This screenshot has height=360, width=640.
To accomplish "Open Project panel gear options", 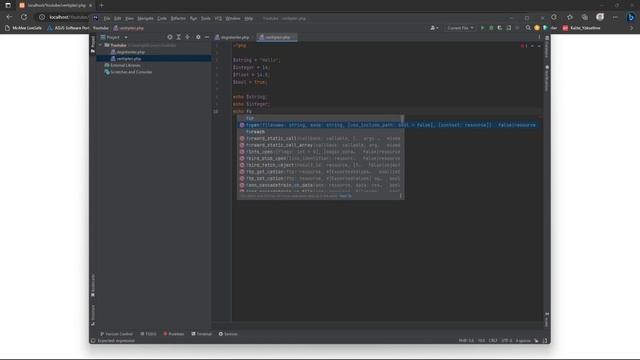I will coord(198,37).
